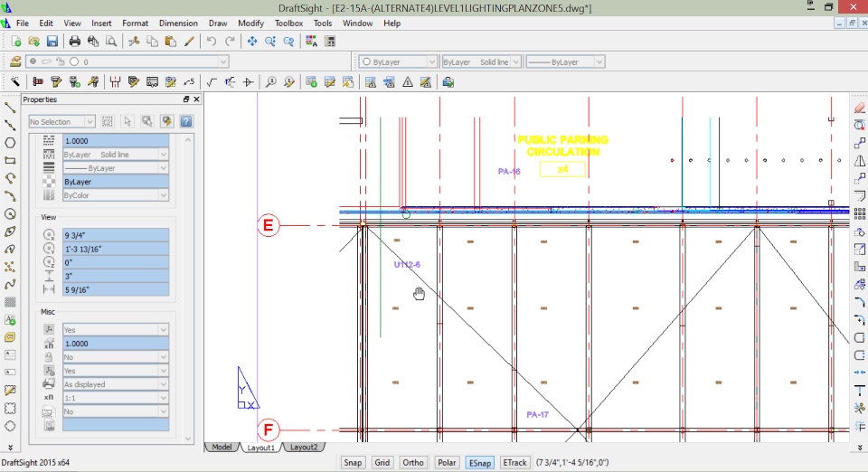
Task: Toggle Snap mode in the status bar
Action: click(x=353, y=462)
